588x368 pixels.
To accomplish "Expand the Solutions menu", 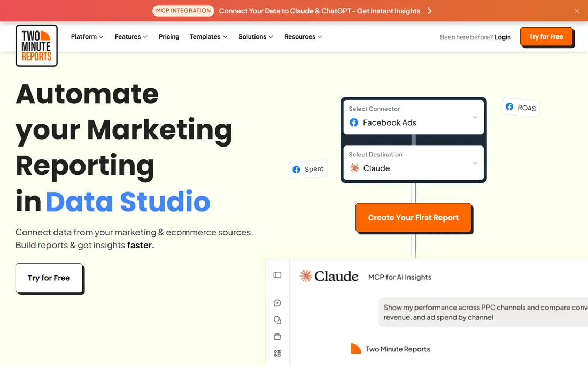I will [256, 37].
